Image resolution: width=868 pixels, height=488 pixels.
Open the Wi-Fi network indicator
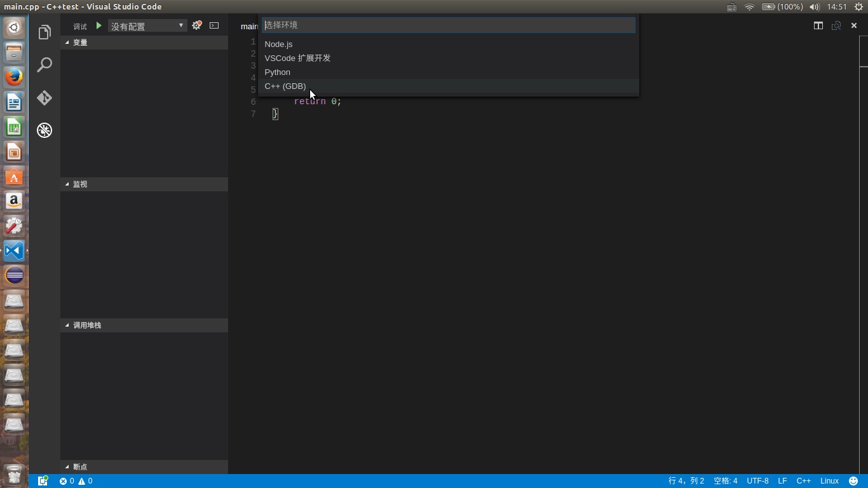point(749,7)
